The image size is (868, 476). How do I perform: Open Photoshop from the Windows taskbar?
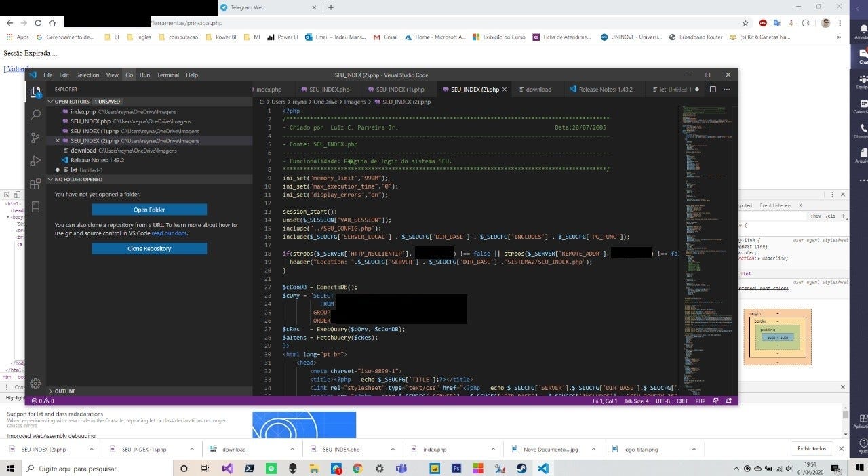click(456, 468)
